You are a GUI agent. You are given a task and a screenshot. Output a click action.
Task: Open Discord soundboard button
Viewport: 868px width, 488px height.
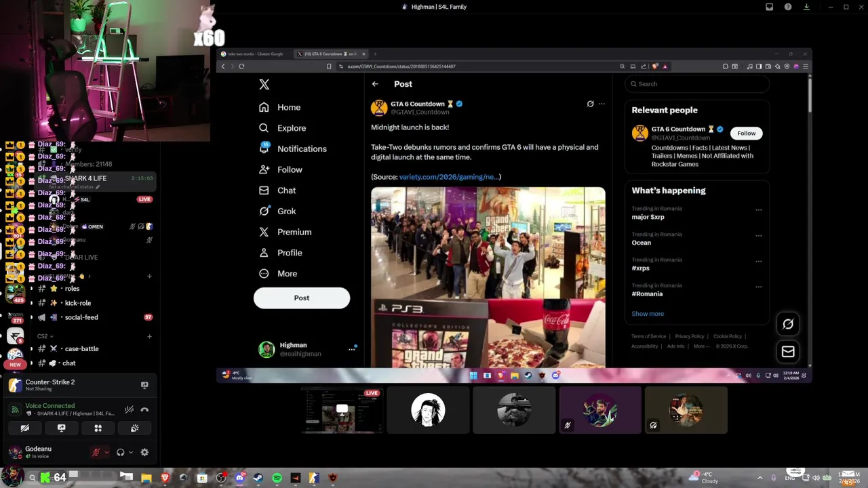[x=134, y=428]
